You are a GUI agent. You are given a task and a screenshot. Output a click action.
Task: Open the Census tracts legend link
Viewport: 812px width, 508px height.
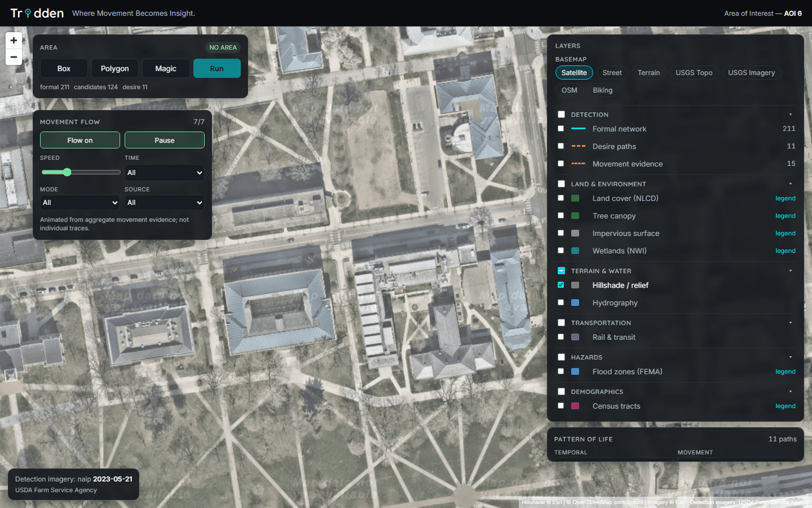785,406
